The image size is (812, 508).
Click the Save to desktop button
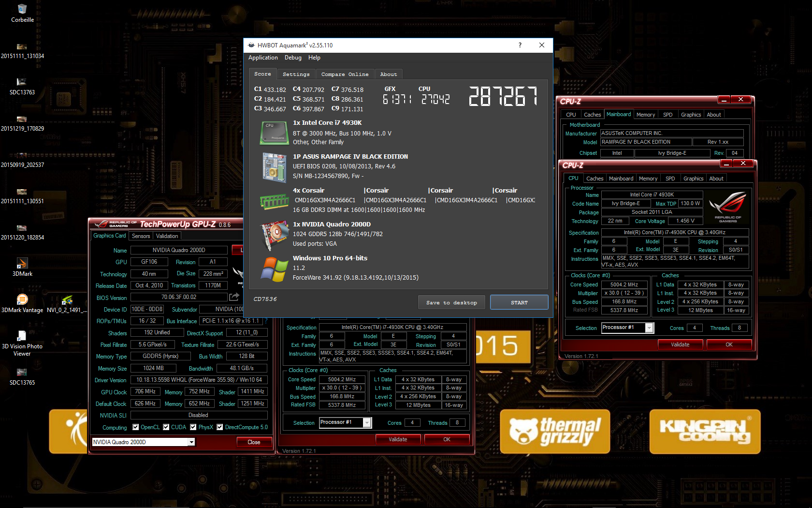coord(451,302)
